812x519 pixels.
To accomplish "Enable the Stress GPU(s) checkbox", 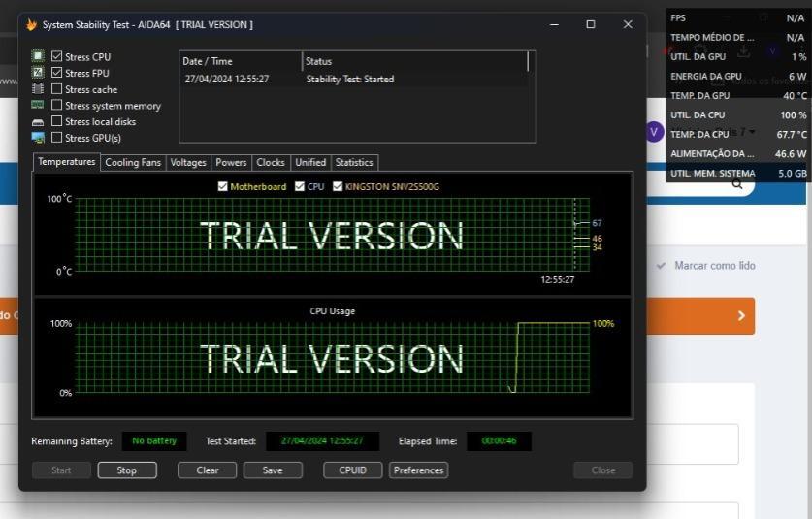I will click(x=57, y=137).
